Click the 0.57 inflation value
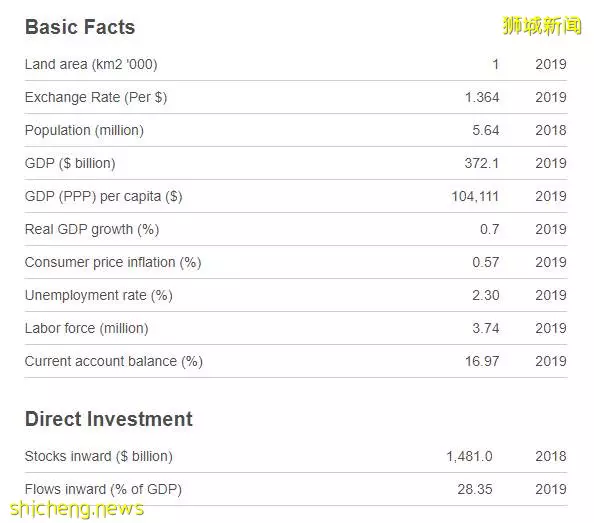Screen dimensions: 594x523 coord(485,262)
